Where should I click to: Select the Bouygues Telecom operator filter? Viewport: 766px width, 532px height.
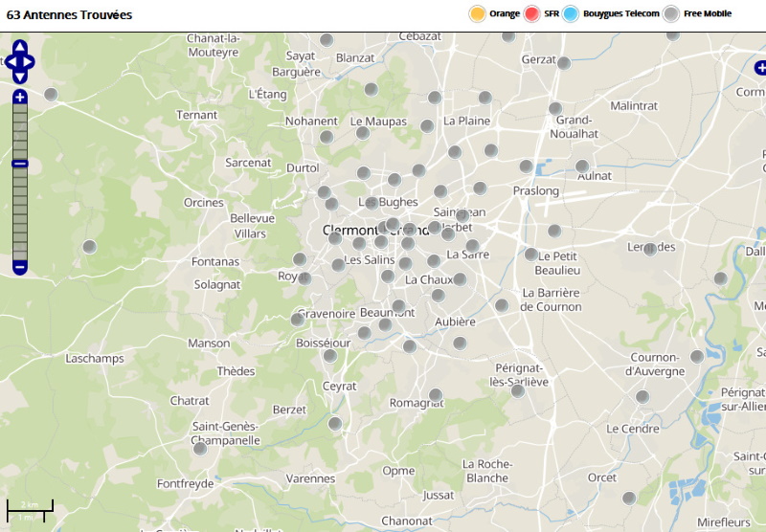coord(572,13)
